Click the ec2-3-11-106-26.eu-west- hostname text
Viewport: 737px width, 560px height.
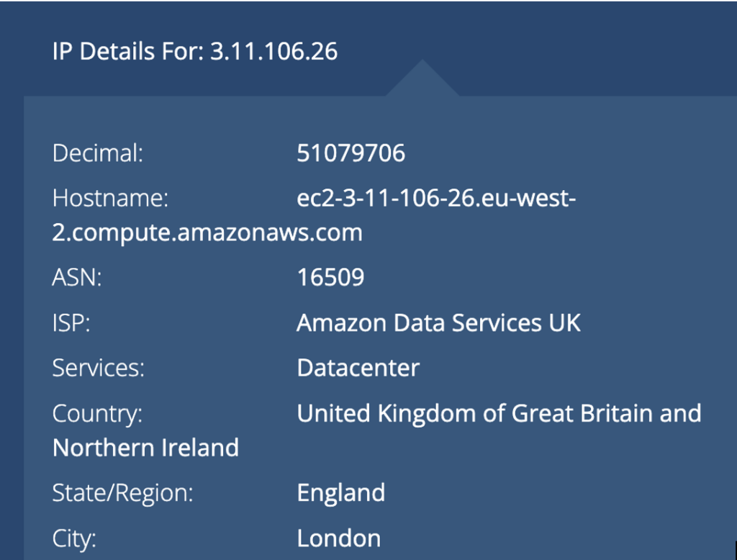click(x=436, y=198)
